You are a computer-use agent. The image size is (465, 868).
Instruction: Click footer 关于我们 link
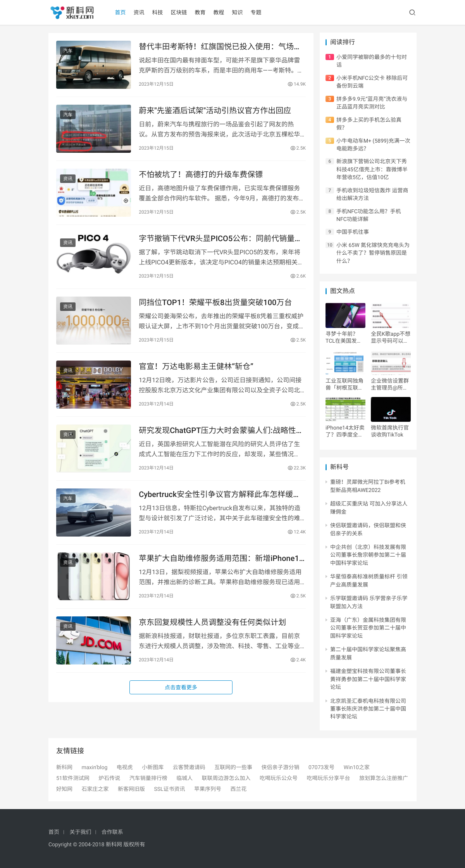(80, 832)
